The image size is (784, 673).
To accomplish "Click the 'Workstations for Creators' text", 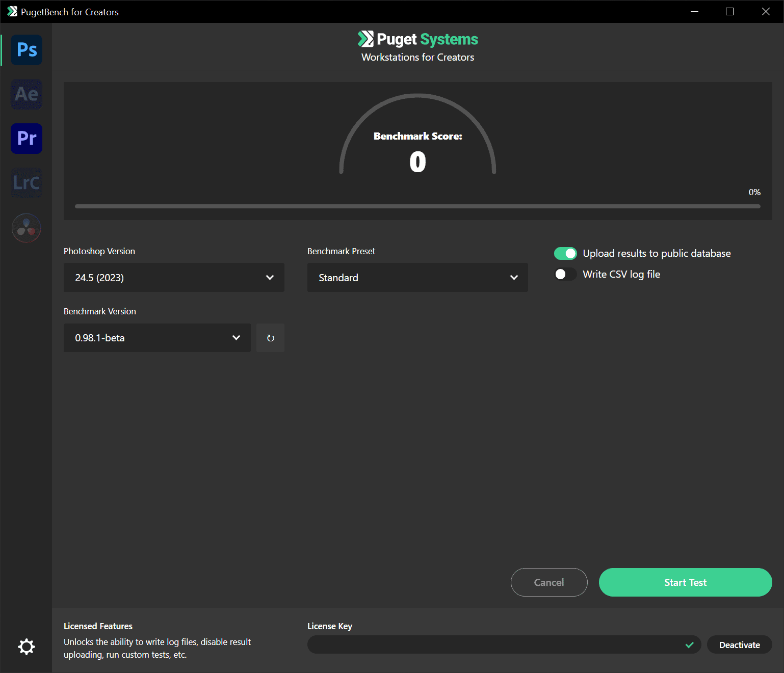I will click(417, 57).
